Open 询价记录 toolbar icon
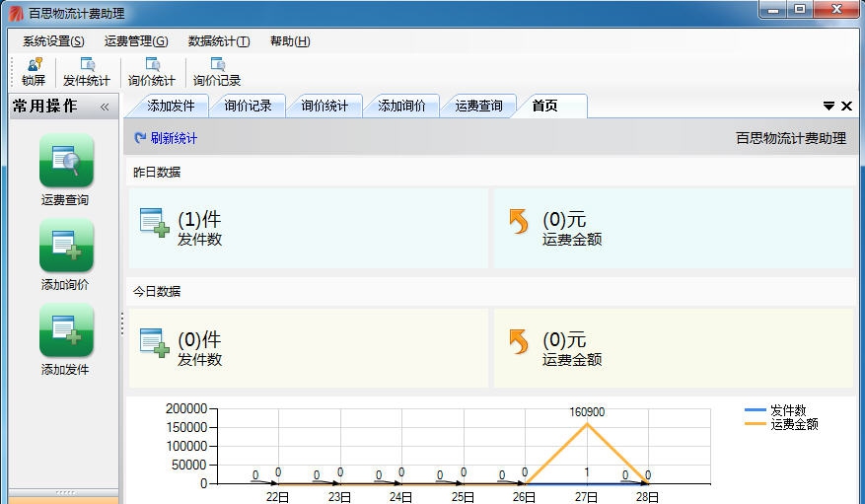 (x=217, y=72)
